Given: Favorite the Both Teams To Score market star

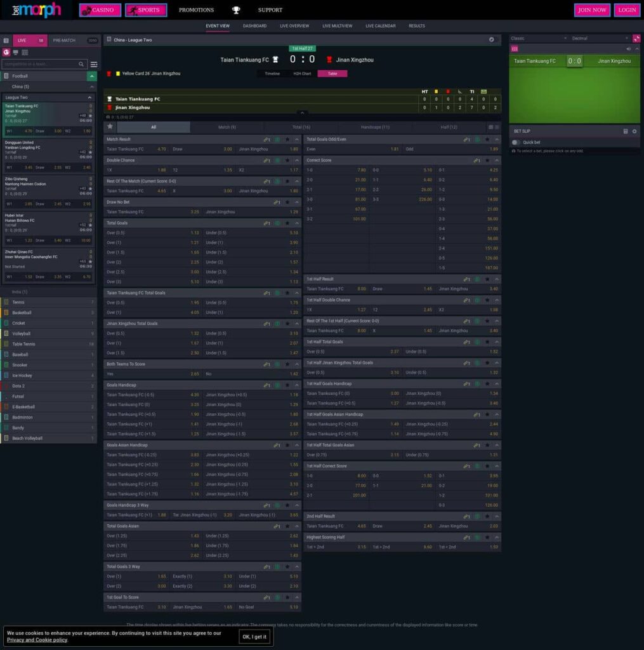Looking at the screenshot, I should [x=287, y=364].
